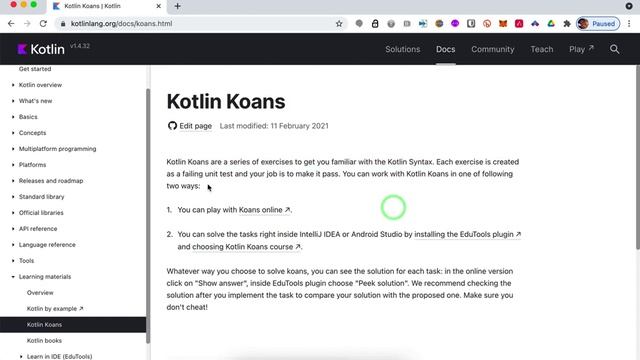Open Chrome's three-dot menu
Viewport: 640px width, 360px height.
[629, 24]
